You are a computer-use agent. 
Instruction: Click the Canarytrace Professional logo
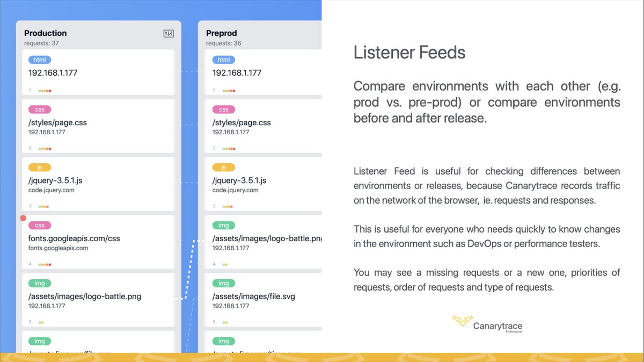tap(487, 324)
